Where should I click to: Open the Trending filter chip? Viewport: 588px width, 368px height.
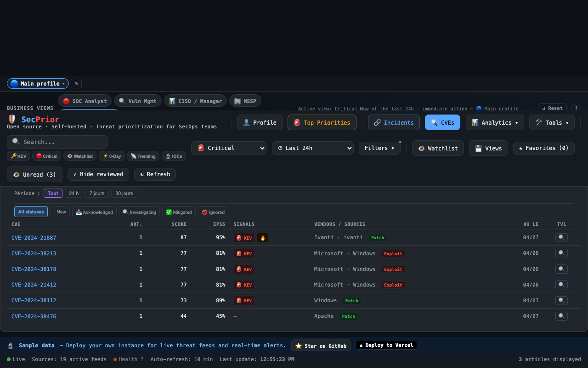(143, 156)
